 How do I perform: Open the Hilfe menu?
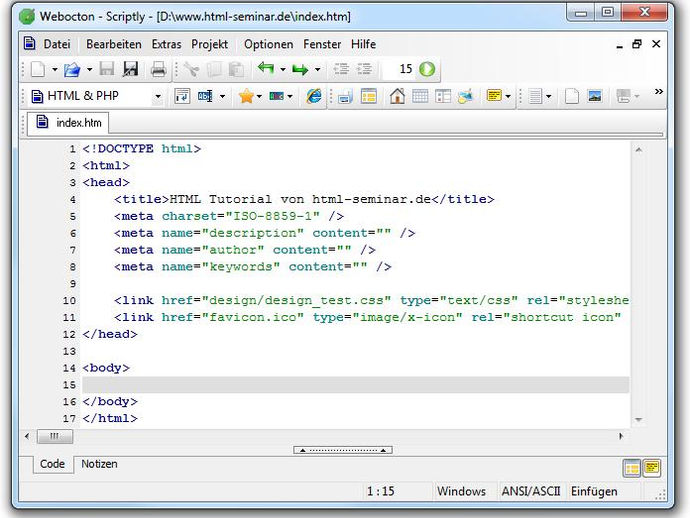tap(363, 44)
